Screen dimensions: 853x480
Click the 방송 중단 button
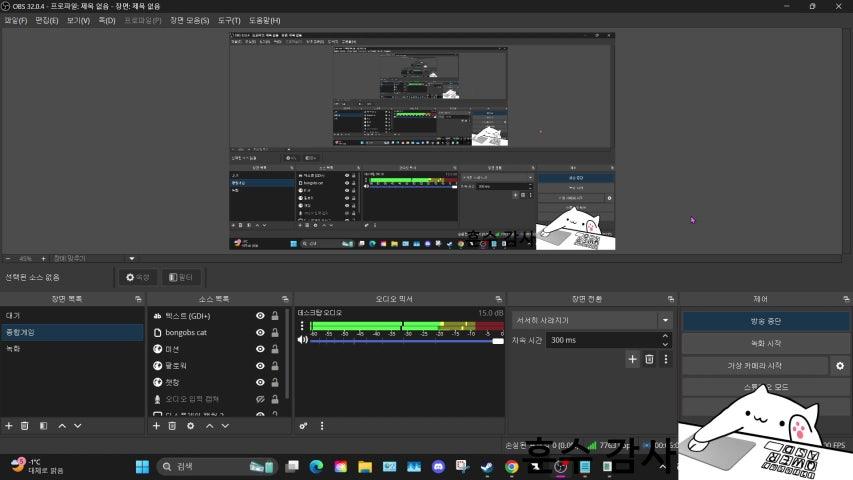(x=765, y=321)
